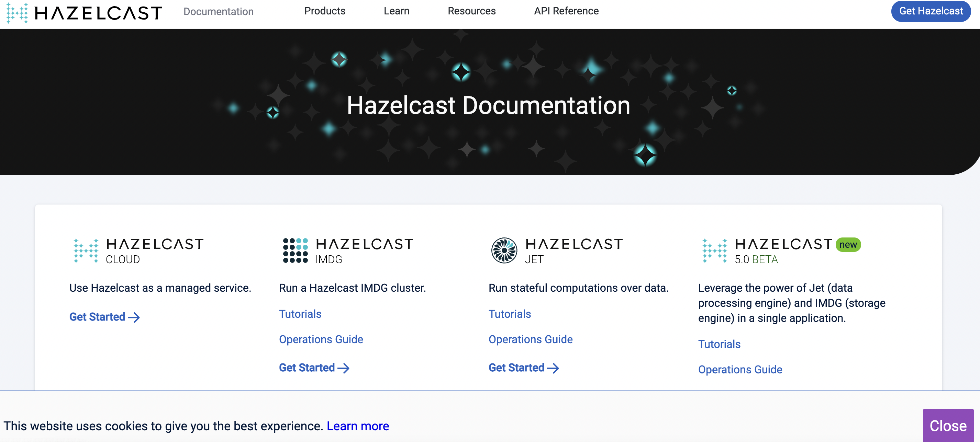Viewport: 980px width, 442px height.
Task: Switch to the Documentation tab
Action: 219,11
